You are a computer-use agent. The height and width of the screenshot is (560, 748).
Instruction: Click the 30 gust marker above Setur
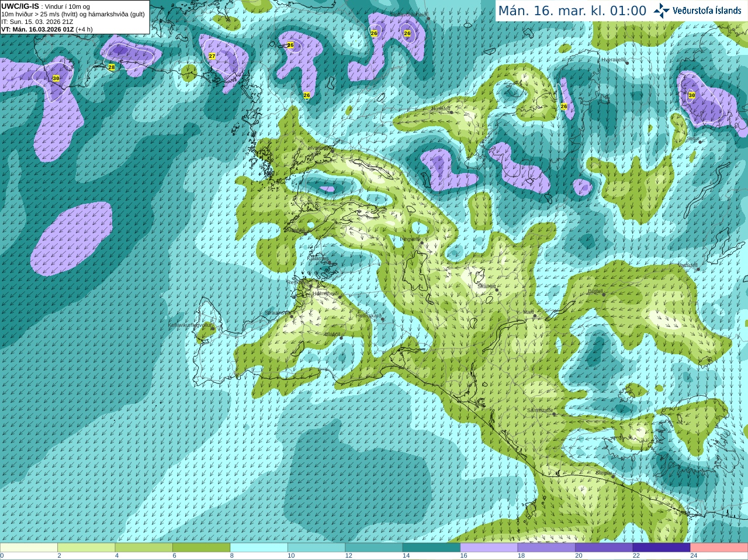[x=692, y=95]
